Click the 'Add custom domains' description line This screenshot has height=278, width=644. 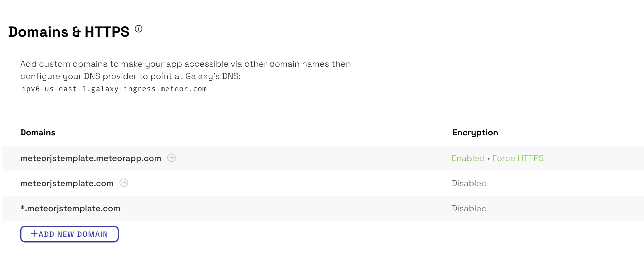pyautogui.click(x=185, y=64)
